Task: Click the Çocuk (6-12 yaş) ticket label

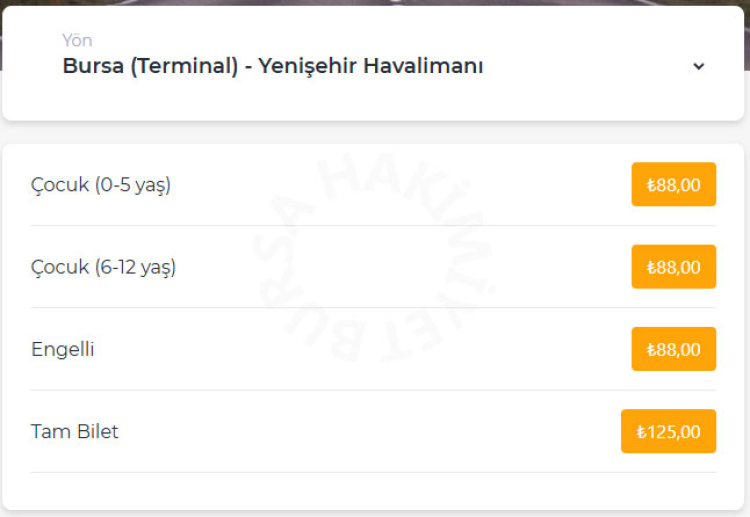Action: (x=103, y=267)
